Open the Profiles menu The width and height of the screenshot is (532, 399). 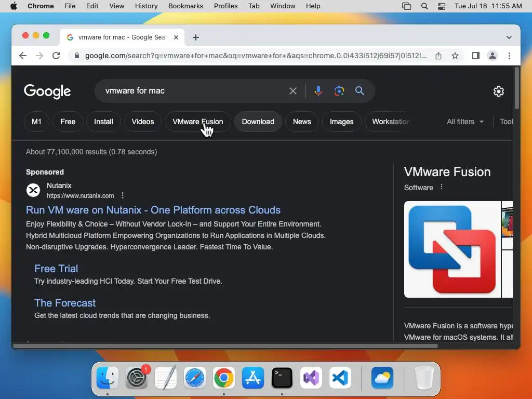[x=225, y=6]
